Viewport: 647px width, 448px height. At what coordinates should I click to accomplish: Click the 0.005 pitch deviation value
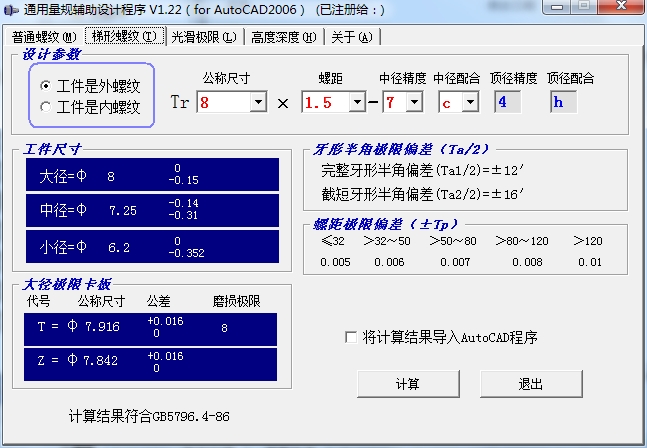(335, 262)
